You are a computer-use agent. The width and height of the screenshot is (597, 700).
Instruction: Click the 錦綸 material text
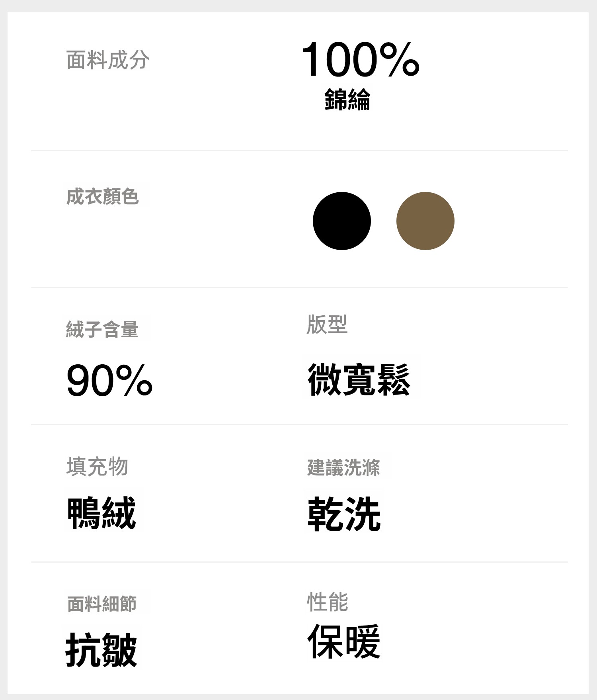tap(347, 100)
